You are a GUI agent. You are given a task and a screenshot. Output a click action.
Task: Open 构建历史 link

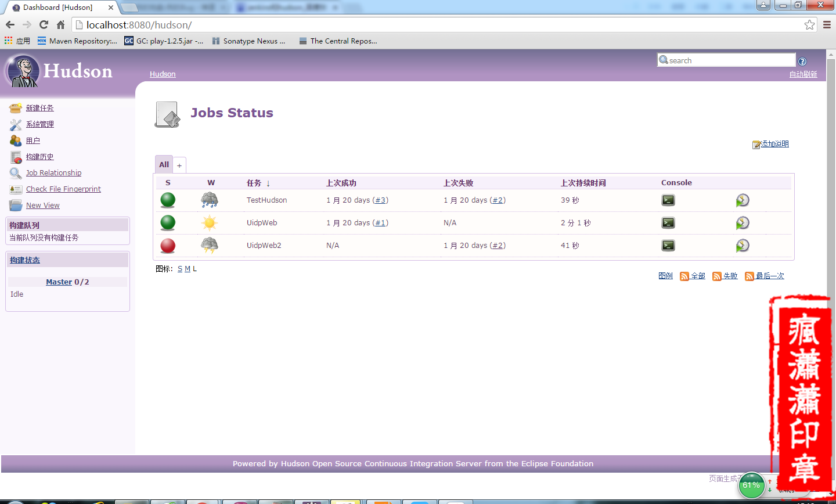coord(40,157)
